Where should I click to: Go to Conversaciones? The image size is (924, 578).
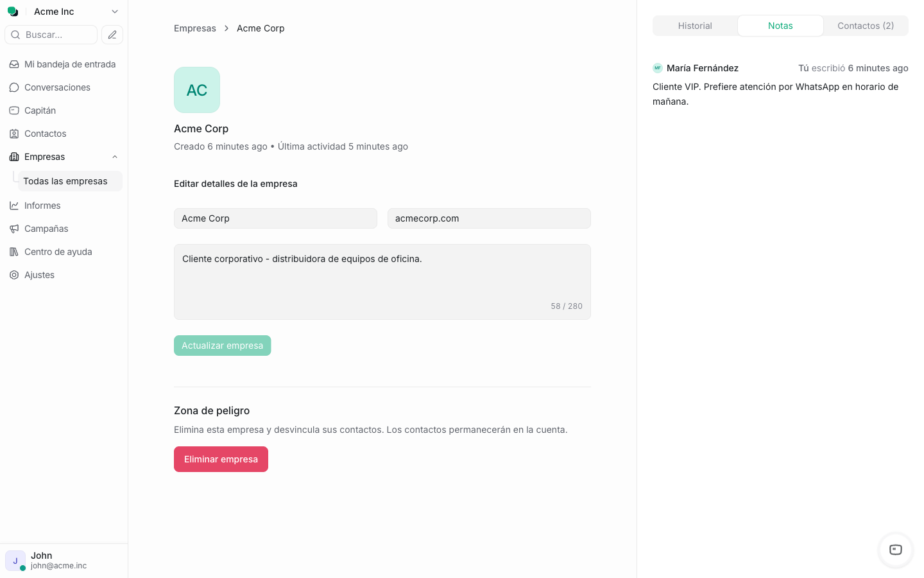64,87
